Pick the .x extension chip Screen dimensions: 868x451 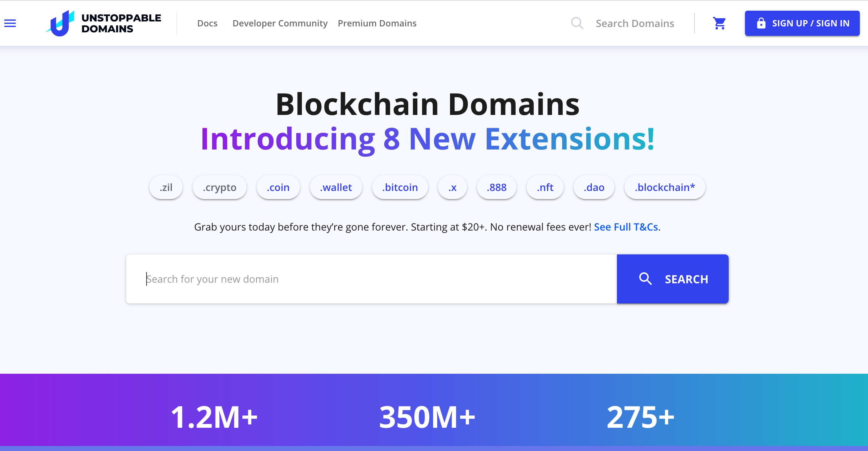point(452,187)
